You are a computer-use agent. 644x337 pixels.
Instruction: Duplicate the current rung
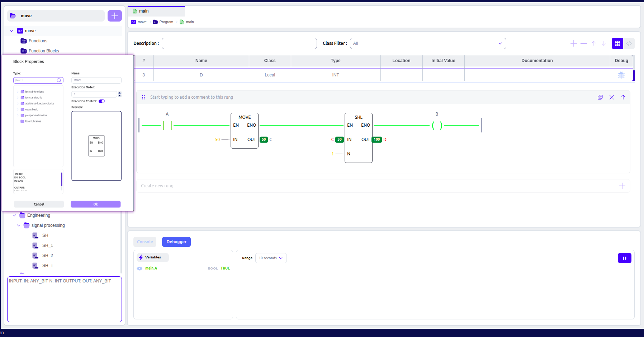tap(600, 97)
